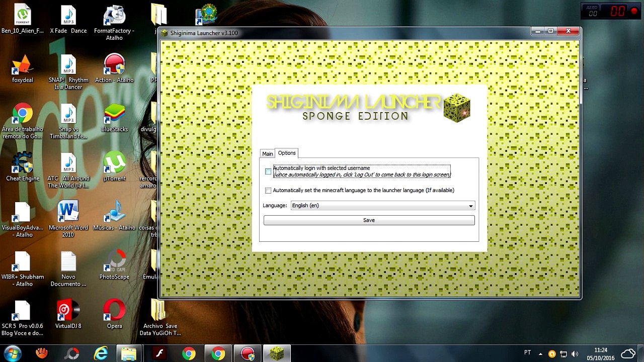Tick automatically set minecraft language checkbox
The image size is (644, 362).
point(268,191)
